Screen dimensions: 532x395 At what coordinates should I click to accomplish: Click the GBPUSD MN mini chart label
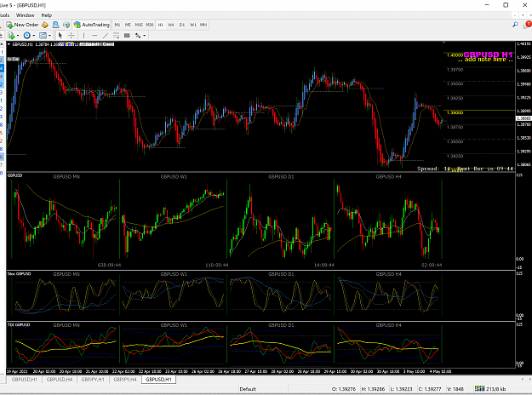(x=66, y=177)
